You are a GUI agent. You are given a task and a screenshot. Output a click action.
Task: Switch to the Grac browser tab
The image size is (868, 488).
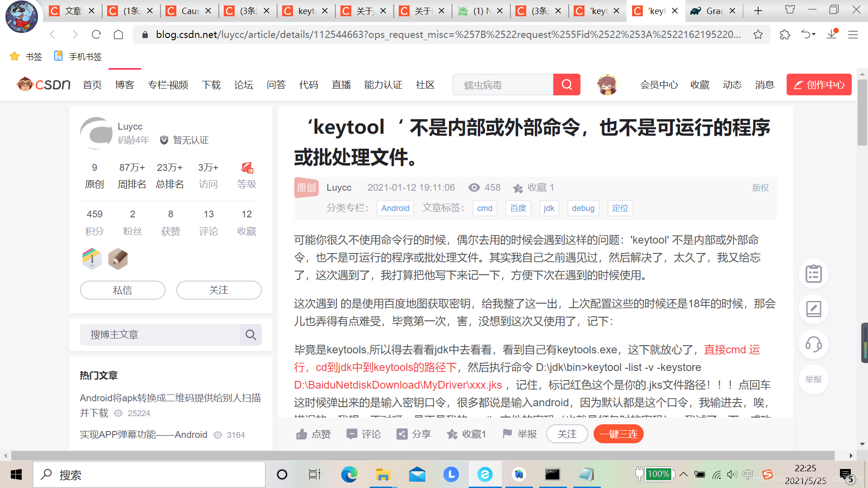[x=715, y=11]
